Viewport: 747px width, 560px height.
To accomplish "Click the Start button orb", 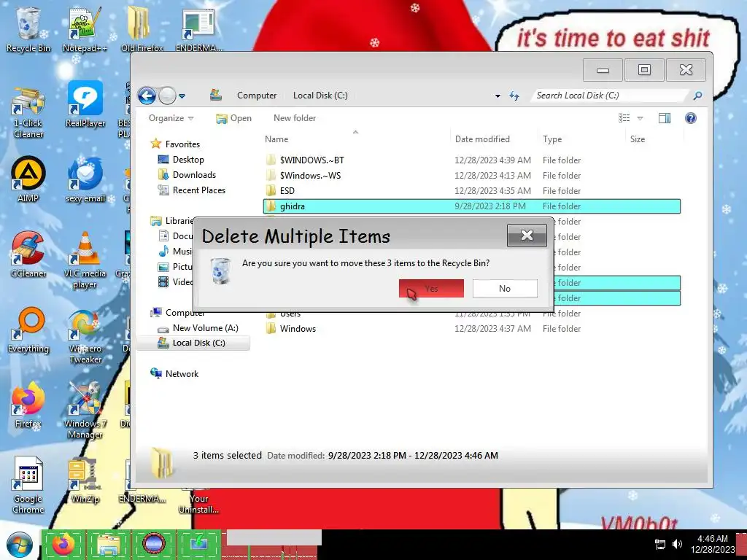I will 19,545.
